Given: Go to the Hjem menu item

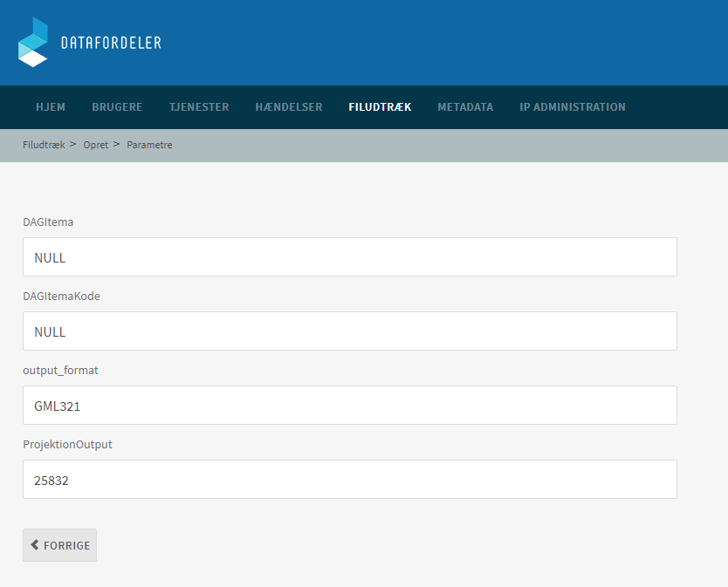Looking at the screenshot, I should click(51, 107).
